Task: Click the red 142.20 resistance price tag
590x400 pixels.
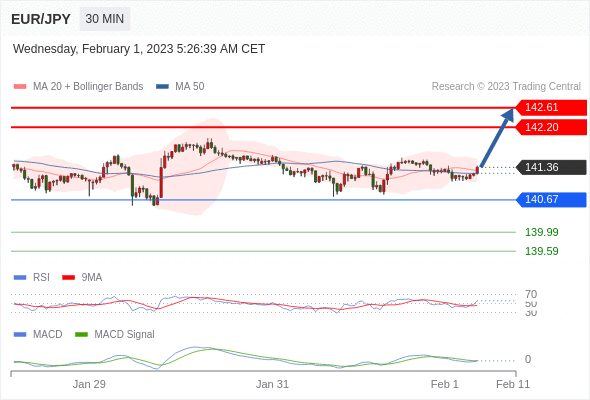Action: point(551,127)
